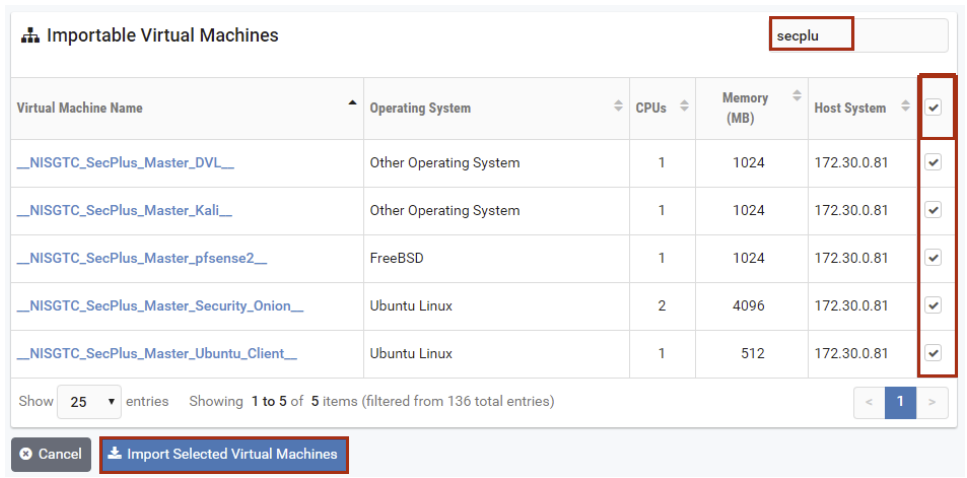Sort table by Host System column
Image resolution: width=967 pixels, height=478 pixels.
click(862, 108)
